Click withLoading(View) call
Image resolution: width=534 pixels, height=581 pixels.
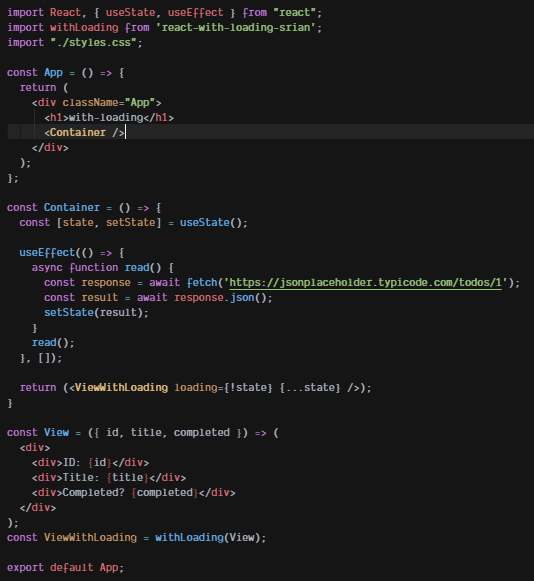point(208,538)
